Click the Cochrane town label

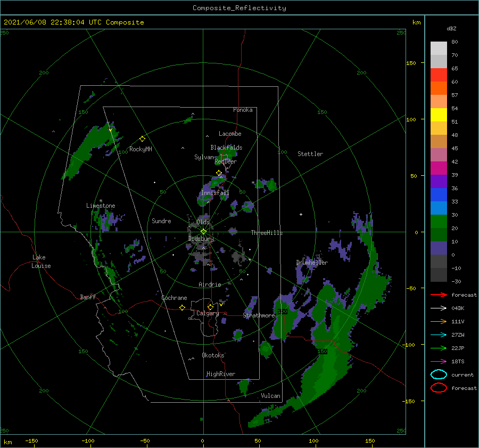coord(174,298)
